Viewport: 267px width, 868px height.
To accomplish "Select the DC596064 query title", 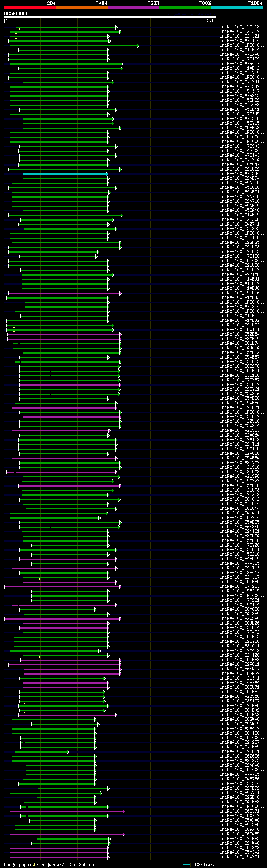I will [16, 13].
